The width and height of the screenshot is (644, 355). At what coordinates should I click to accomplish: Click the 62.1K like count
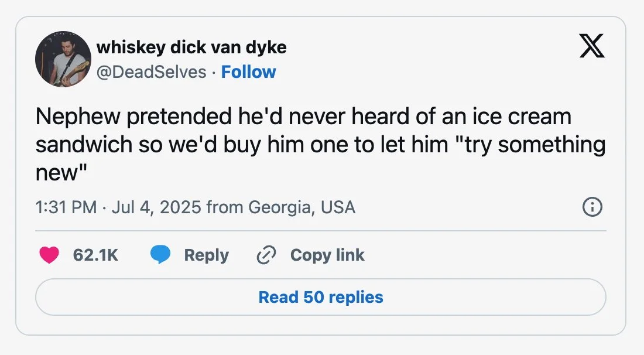(x=95, y=255)
